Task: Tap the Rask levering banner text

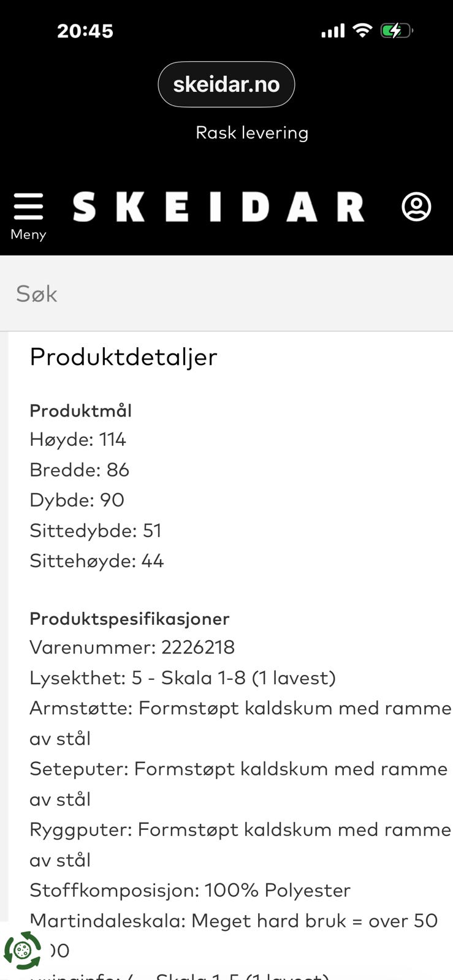Action: tap(251, 133)
